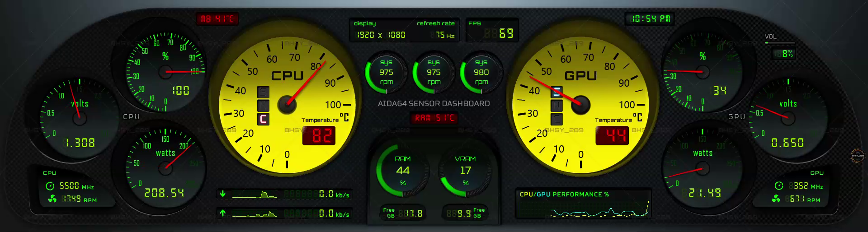This screenshot has width=868, height=232.
Task: Click the AIDA64 SENSOR DASHBOARD title
Action: pos(434,103)
